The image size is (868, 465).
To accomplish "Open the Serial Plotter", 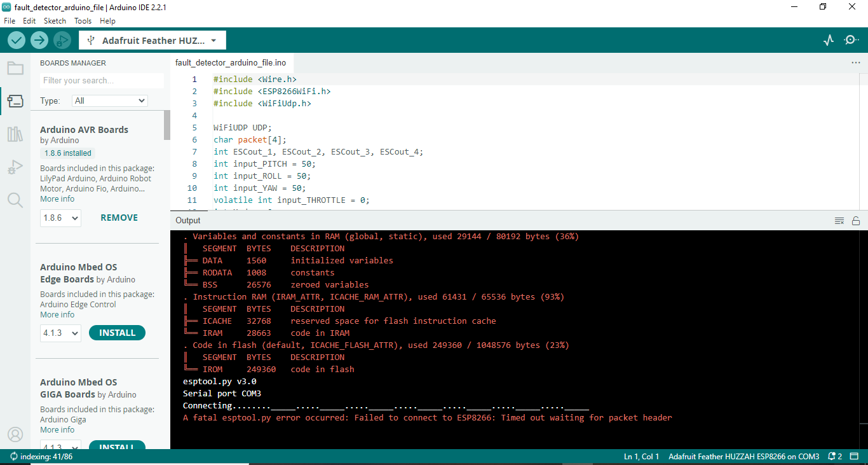I will tap(828, 40).
